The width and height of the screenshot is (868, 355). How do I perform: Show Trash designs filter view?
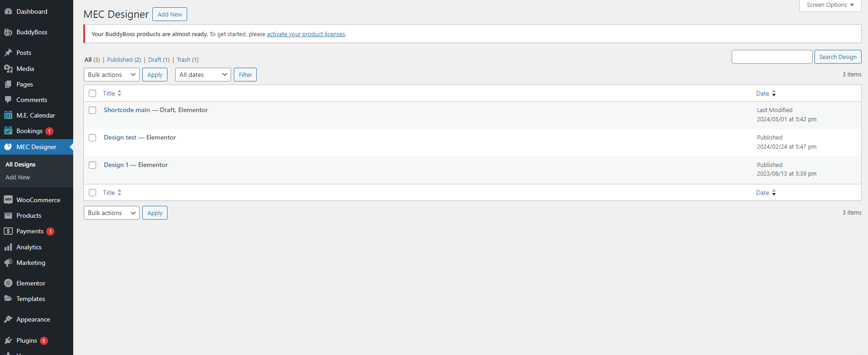[183, 60]
